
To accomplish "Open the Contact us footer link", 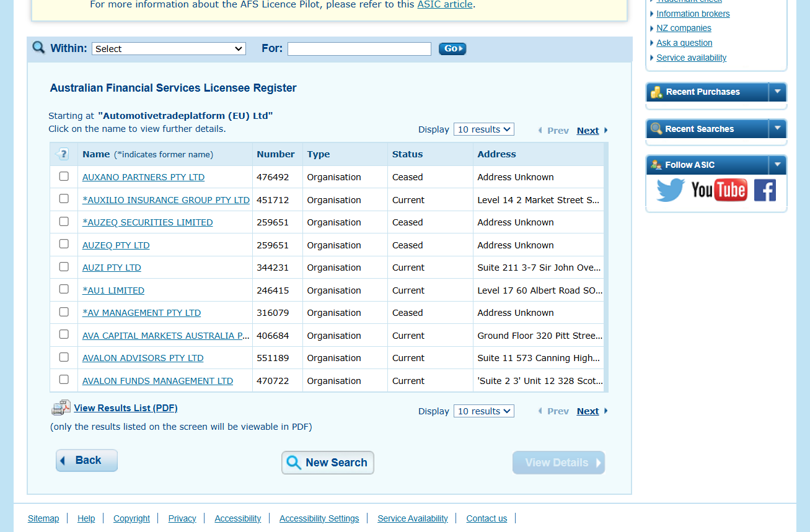I will tap(486, 518).
